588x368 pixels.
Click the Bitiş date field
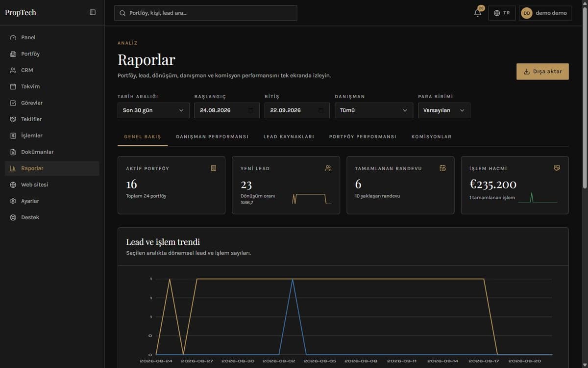[297, 110]
